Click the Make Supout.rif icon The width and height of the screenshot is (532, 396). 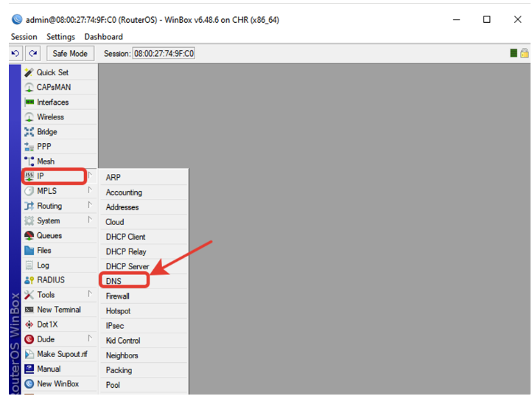pos(29,354)
